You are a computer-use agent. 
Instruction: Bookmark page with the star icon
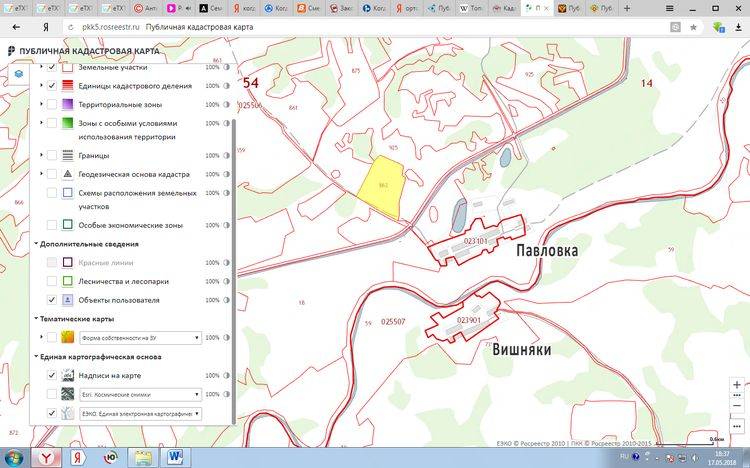click(693, 27)
